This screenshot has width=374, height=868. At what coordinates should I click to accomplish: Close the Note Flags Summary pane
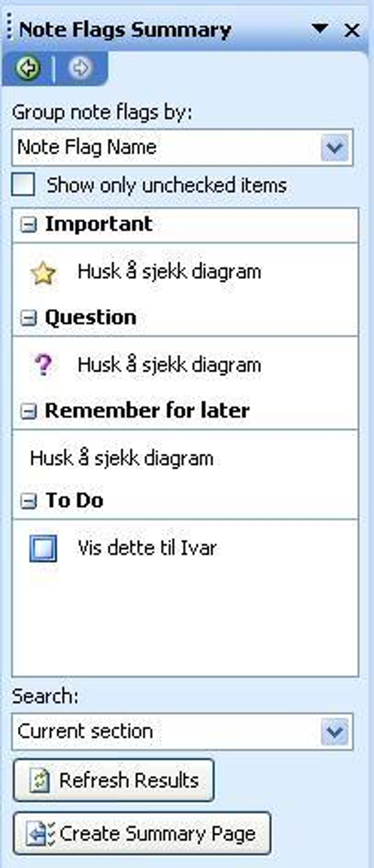tap(352, 30)
